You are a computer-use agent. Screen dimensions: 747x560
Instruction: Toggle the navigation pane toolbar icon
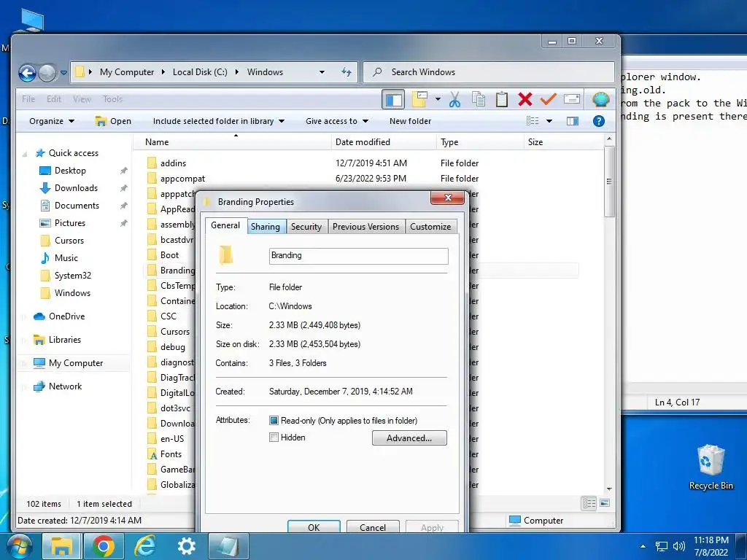(x=393, y=99)
